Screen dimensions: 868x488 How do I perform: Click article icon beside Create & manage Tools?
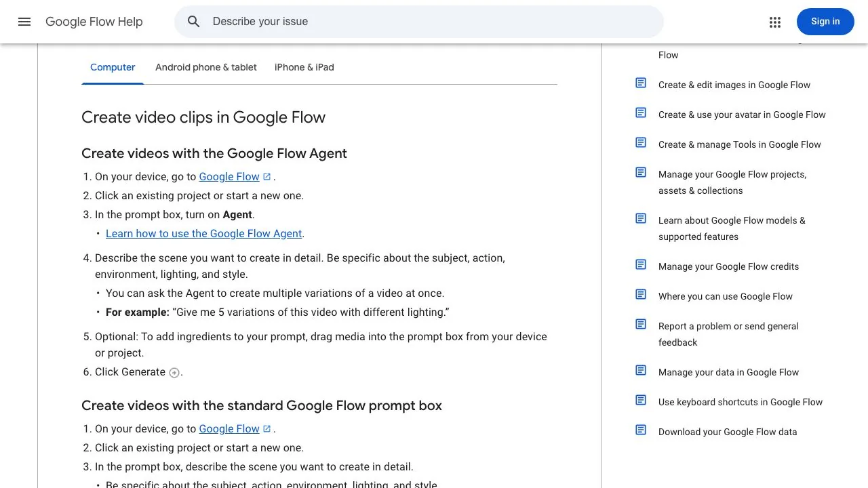pyautogui.click(x=641, y=142)
